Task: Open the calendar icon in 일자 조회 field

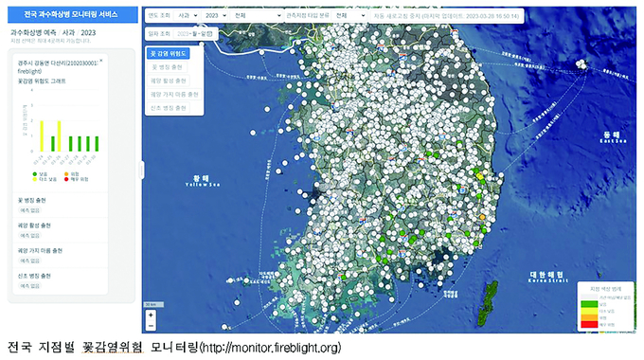Action: pos(210,34)
